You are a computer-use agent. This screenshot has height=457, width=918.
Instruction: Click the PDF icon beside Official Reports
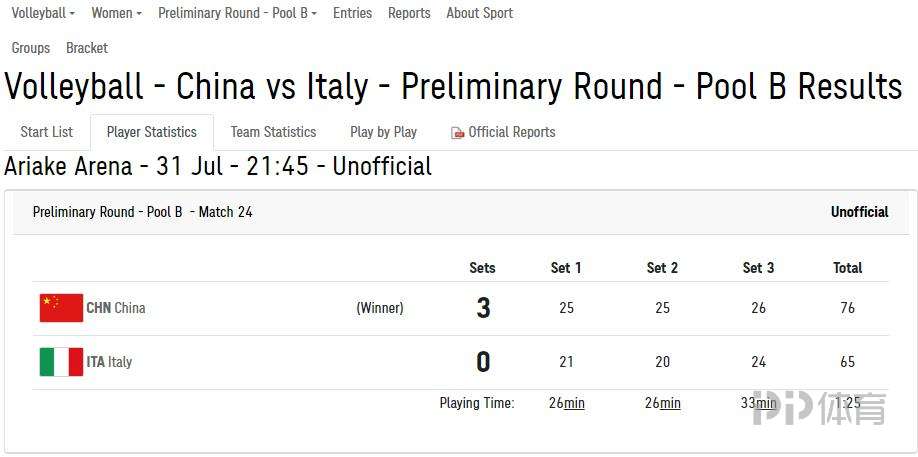tap(457, 133)
